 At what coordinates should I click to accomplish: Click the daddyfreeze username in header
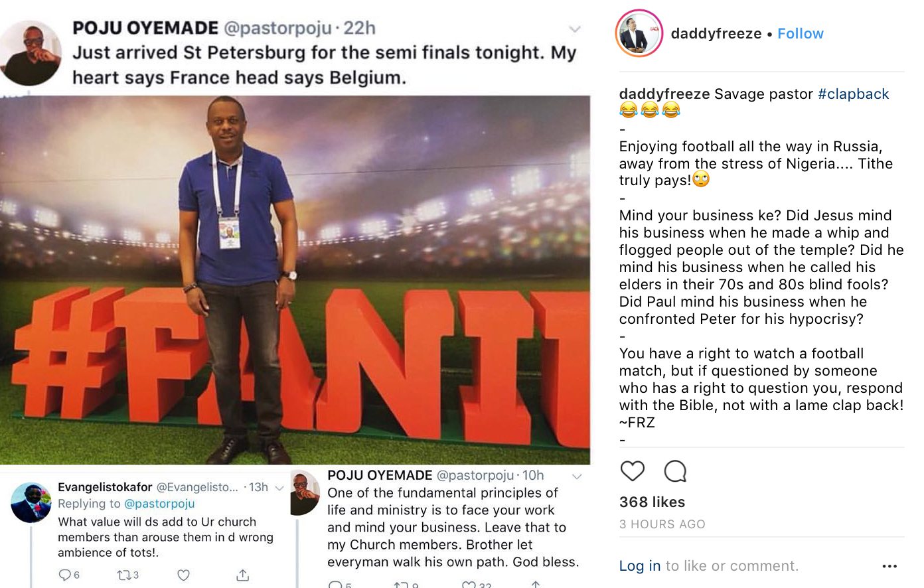tap(716, 34)
